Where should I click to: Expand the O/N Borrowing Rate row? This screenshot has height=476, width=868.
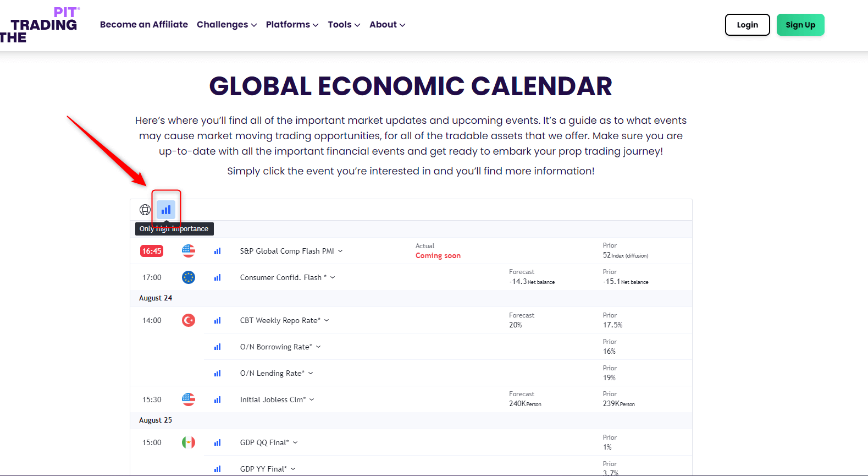(x=280, y=347)
